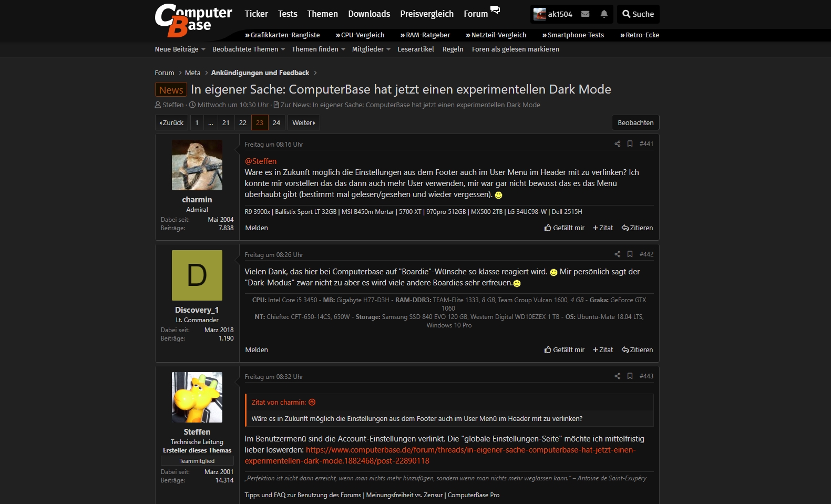The width and height of the screenshot is (831, 504).
Task: Open the page ellipsis jump selector
Action: [x=210, y=123]
